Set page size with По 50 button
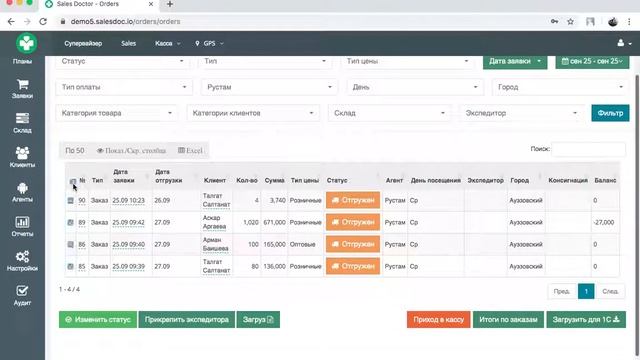 point(75,151)
